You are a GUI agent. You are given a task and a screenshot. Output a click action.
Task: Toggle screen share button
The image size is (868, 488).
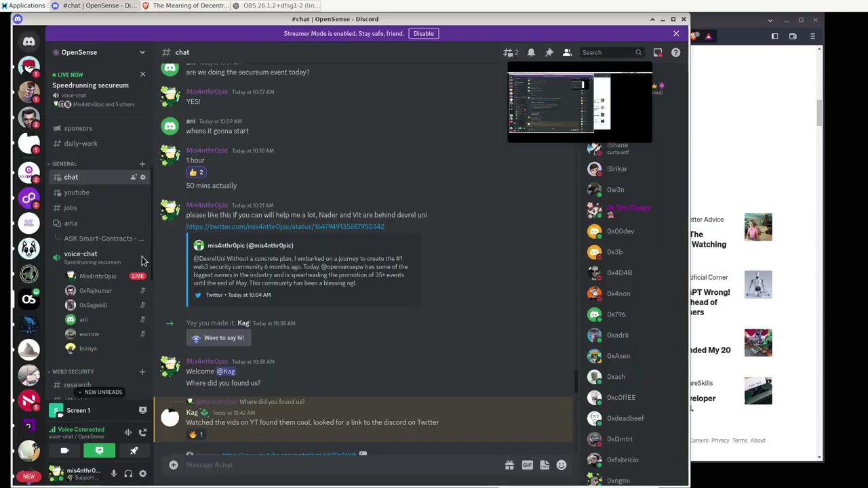99,451
